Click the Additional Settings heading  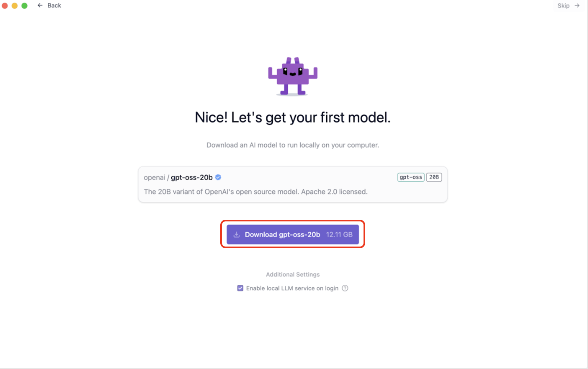click(293, 274)
